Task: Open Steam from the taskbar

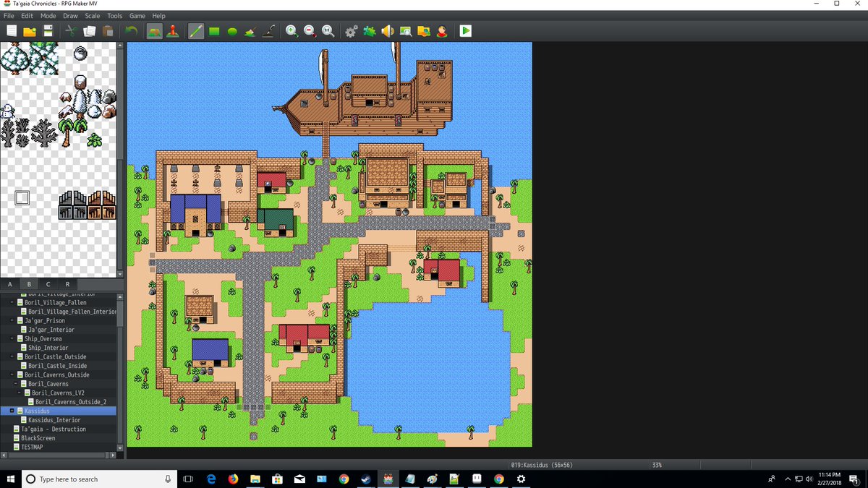Action: tap(366, 479)
